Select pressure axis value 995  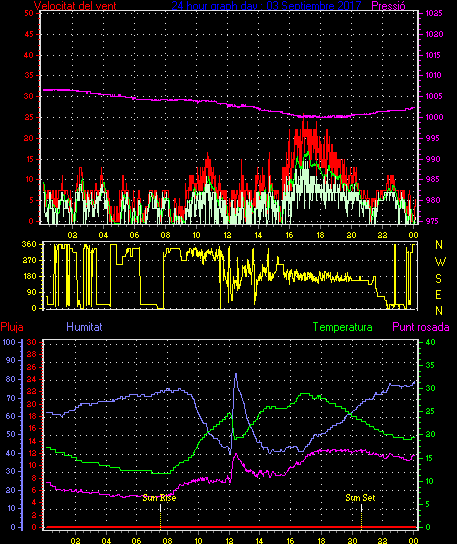coord(432,138)
